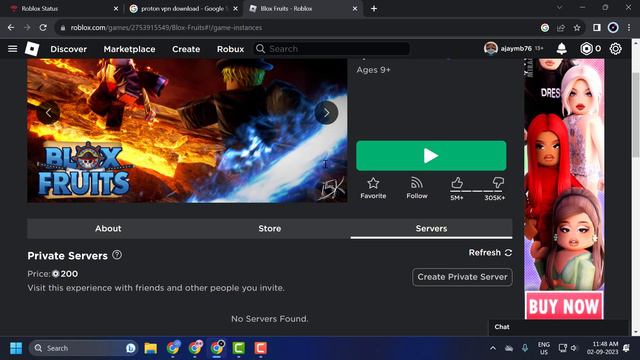Open the green Camtasia taskbar icon
The width and height of the screenshot is (640, 360).
pyautogui.click(x=239, y=348)
